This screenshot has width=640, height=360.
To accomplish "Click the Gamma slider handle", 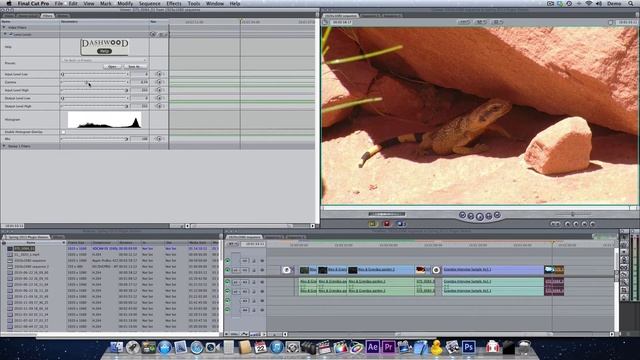I will click(87, 82).
